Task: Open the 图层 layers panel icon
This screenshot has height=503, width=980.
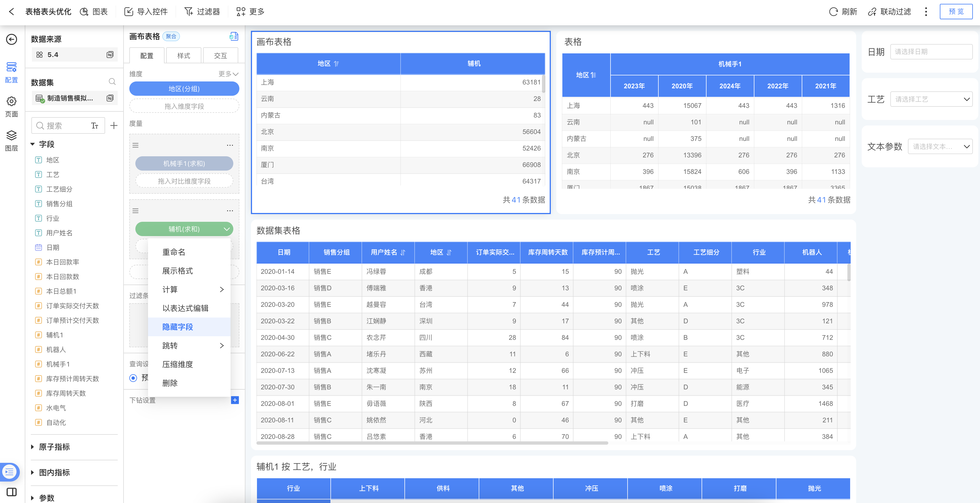Action: (x=11, y=135)
